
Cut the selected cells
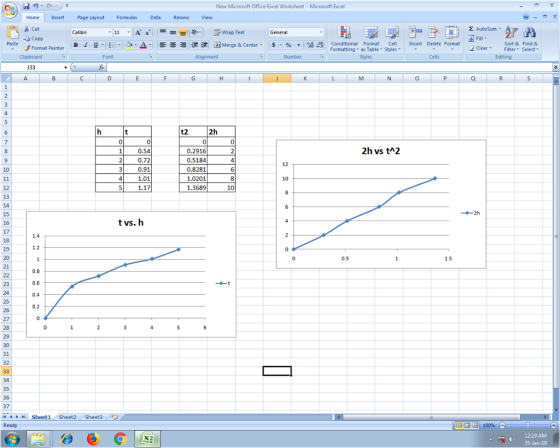[32, 29]
